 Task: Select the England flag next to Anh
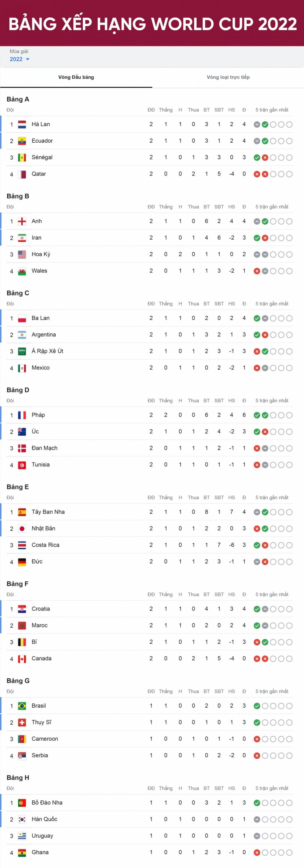point(21,221)
